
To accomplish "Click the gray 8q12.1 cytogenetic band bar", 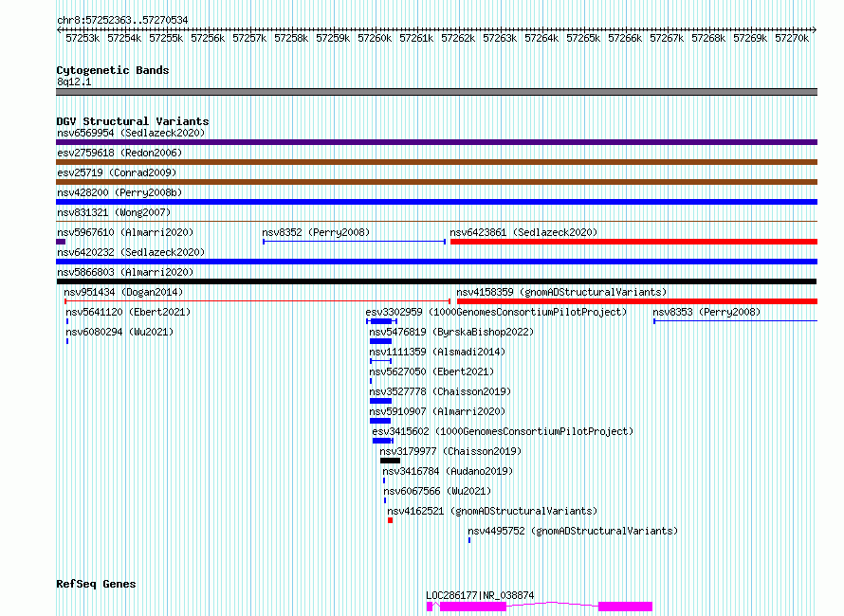I will (x=436, y=93).
